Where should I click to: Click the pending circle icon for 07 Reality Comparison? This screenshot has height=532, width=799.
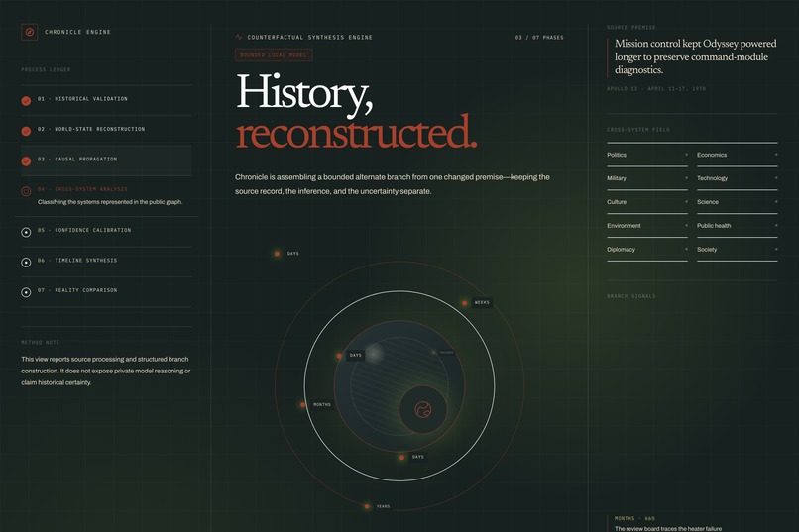pos(26,292)
